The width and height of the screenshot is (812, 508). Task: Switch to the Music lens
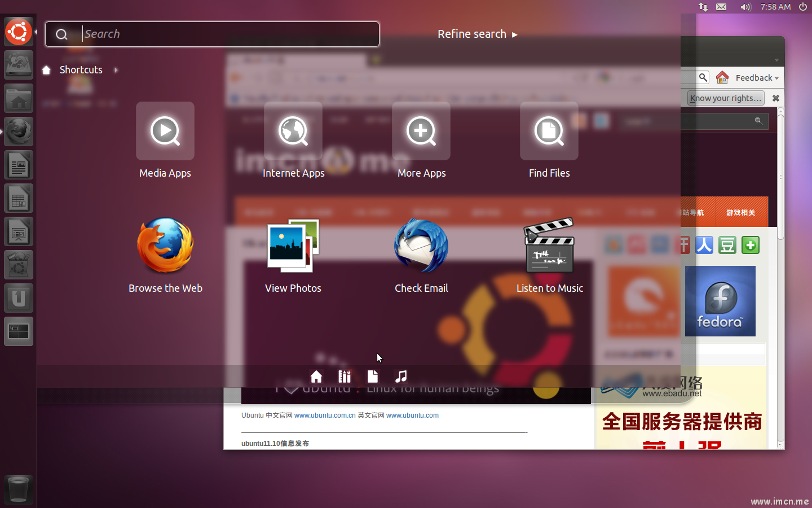(x=401, y=376)
